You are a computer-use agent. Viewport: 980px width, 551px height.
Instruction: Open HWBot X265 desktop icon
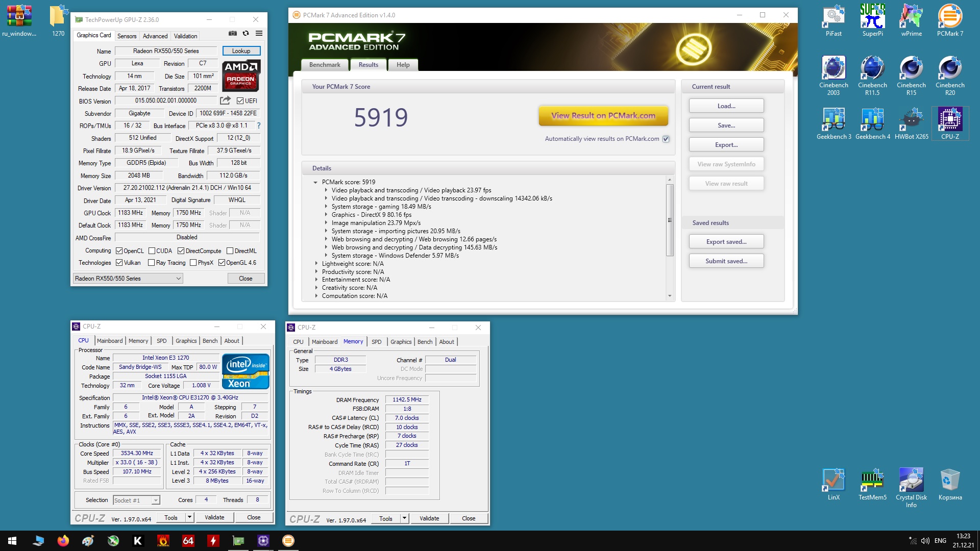tap(911, 123)
